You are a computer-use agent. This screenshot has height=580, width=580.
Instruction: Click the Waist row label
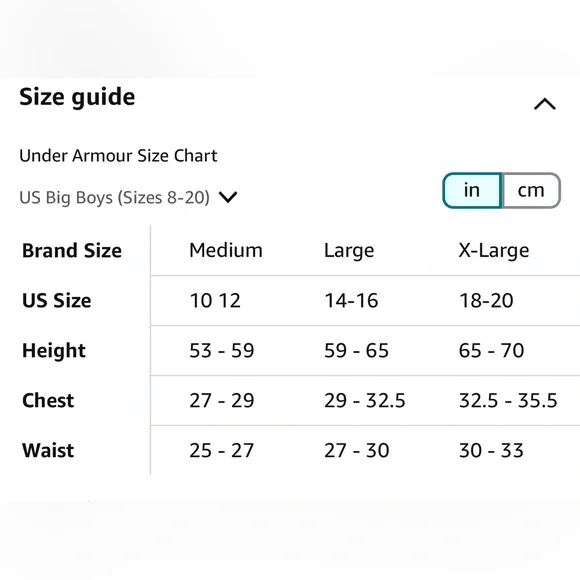[x=48, y=451]
